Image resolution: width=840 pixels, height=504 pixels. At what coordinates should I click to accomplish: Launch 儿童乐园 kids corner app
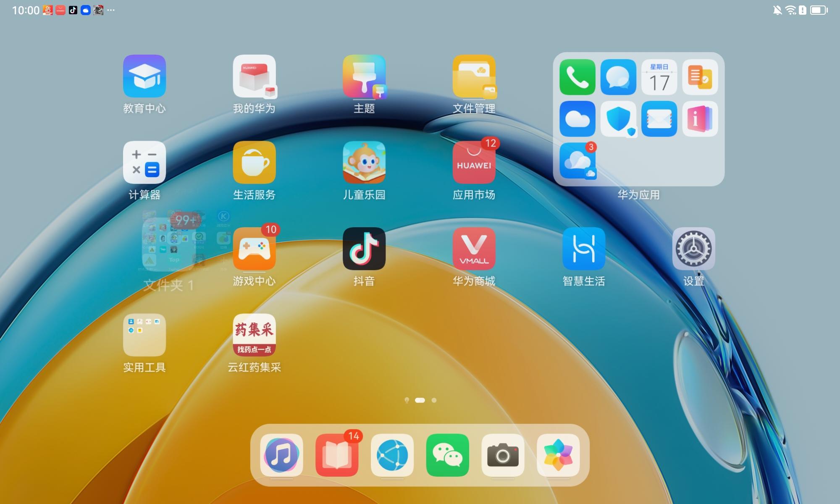[364, 163]
